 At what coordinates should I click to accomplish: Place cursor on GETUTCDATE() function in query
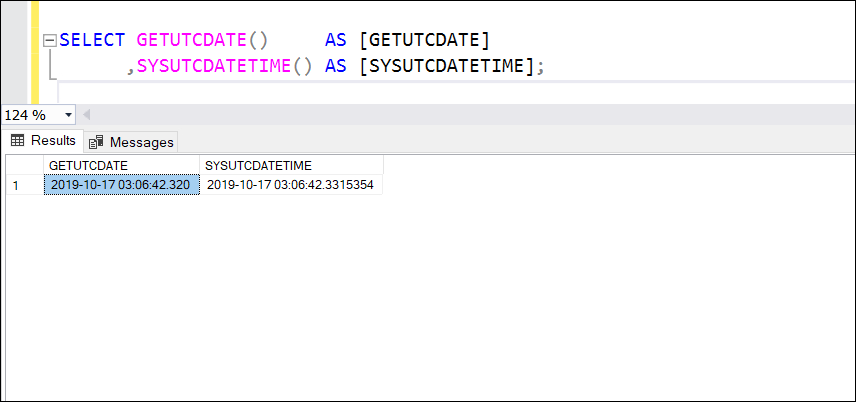[x=201, y=40]
